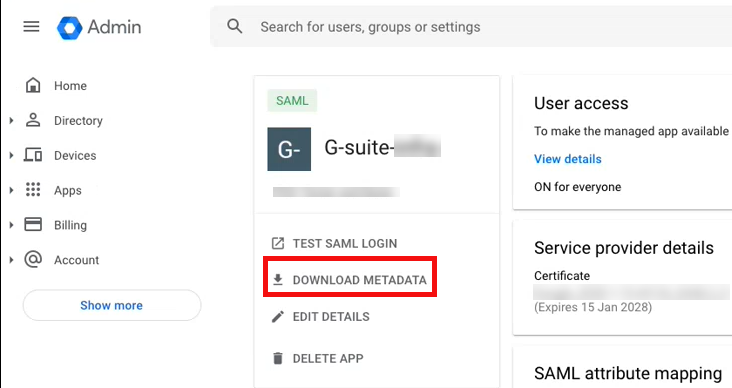Open Directory in the sidebar

[78, 120]
